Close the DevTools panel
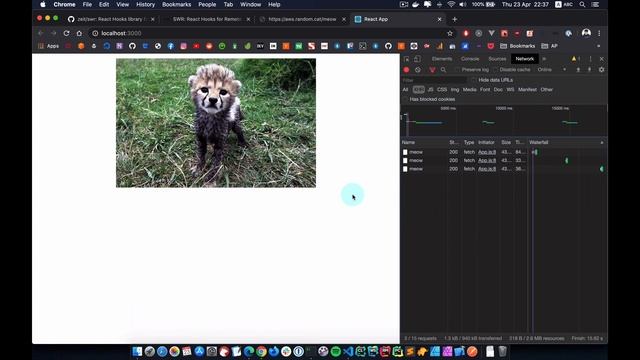Screen dimensions: 640x360 tap(602, 59)
